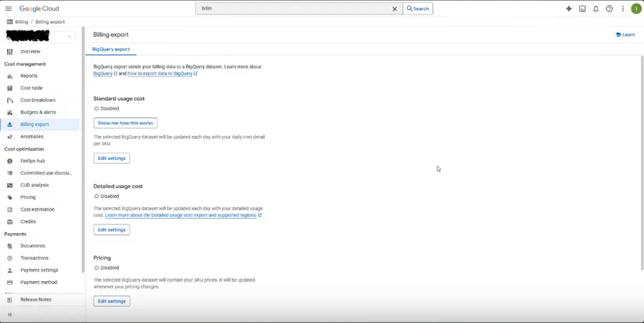Follow the BigQuery documentation link
644x323 pixels.
click(105, 74)
